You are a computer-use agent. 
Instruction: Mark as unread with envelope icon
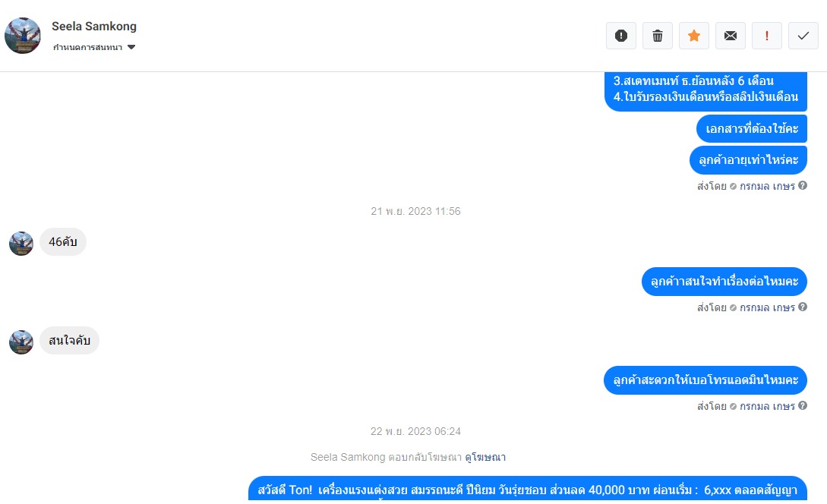point(731,36)
